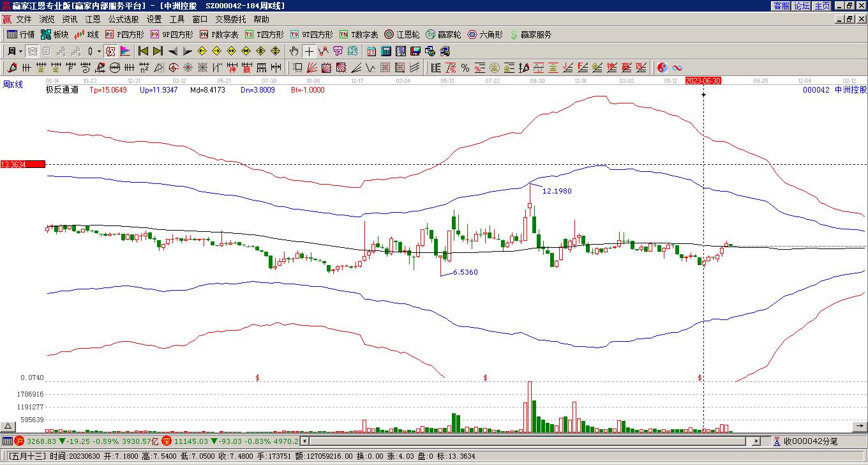Select the highlighted 2023-06-30 date marker
The width and height of the screenshot is (868, 465).
click(703, 81)
